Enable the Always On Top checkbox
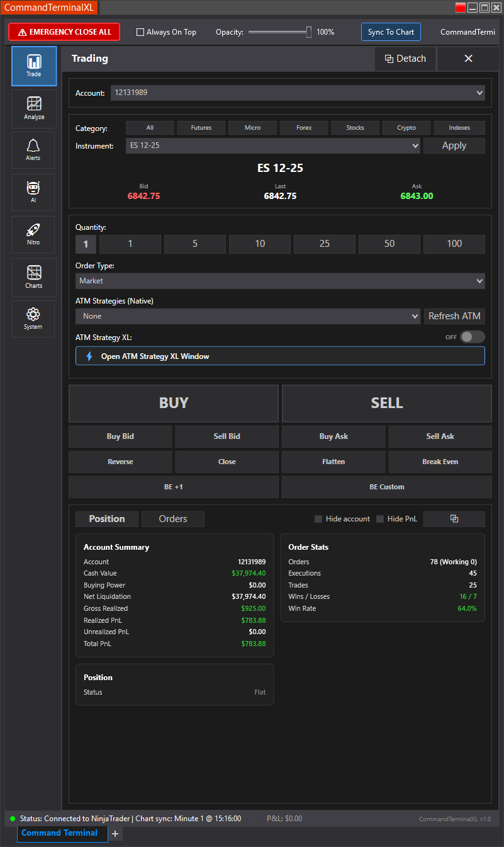This screenshot has width=504, height=847. pos(140,32)
